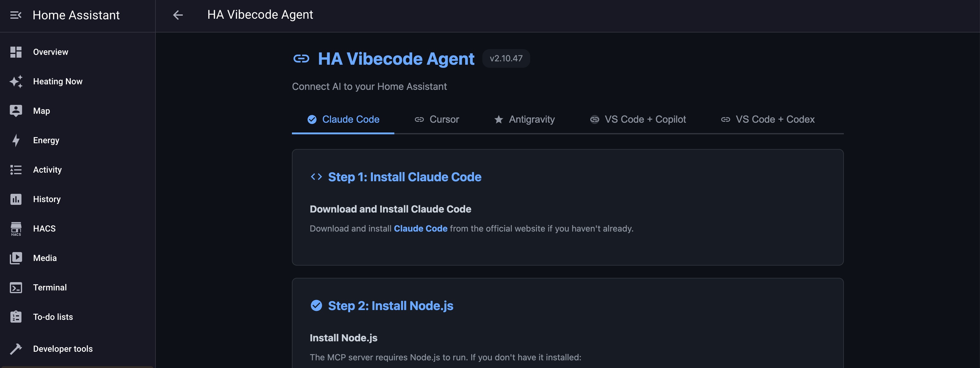Viewport: 980px width, 368px height.
Task: Click the code brackets icon at Step 1
Action: (316, 177)
